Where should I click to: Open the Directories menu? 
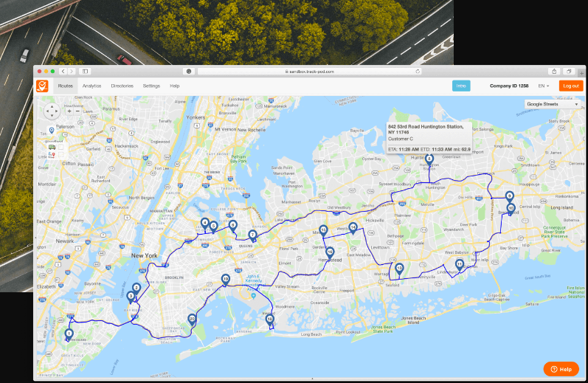[122, 86]
